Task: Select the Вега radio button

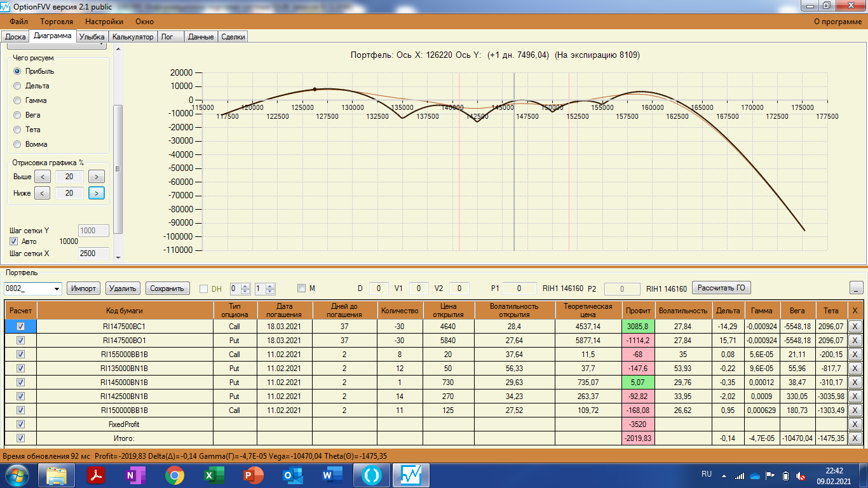Action: point(18,115)
